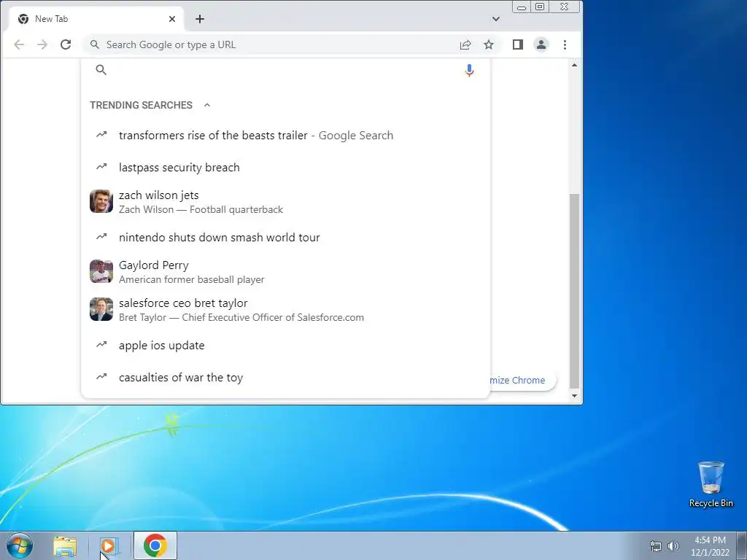Image resolution: width=747 pixels, height=560 pixels.
Task: Collapse the Trending Searches section
Action: pos(206,105)
